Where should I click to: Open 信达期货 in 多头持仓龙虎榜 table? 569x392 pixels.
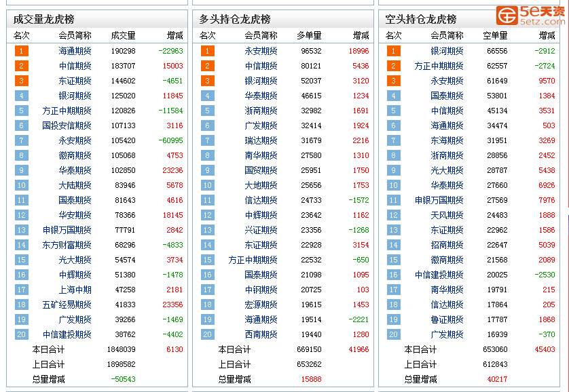pyautogui.click(x=261, y=200)
